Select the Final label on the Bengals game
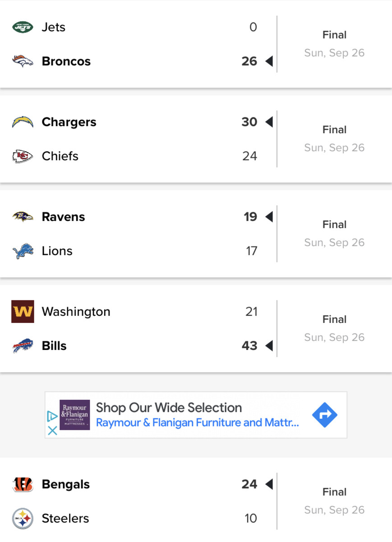This screenshot has width=392, height=542. coord(334,492)
